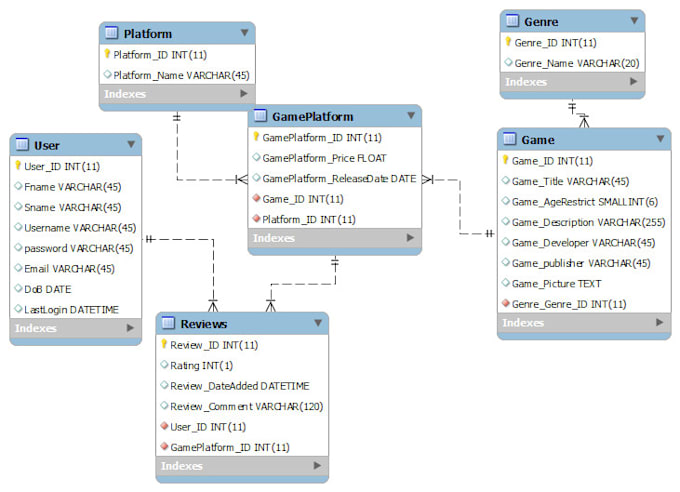Collapse the Reviews table header arrow
680x492 pixels.
pyautogui.click(x=318, y=323)
